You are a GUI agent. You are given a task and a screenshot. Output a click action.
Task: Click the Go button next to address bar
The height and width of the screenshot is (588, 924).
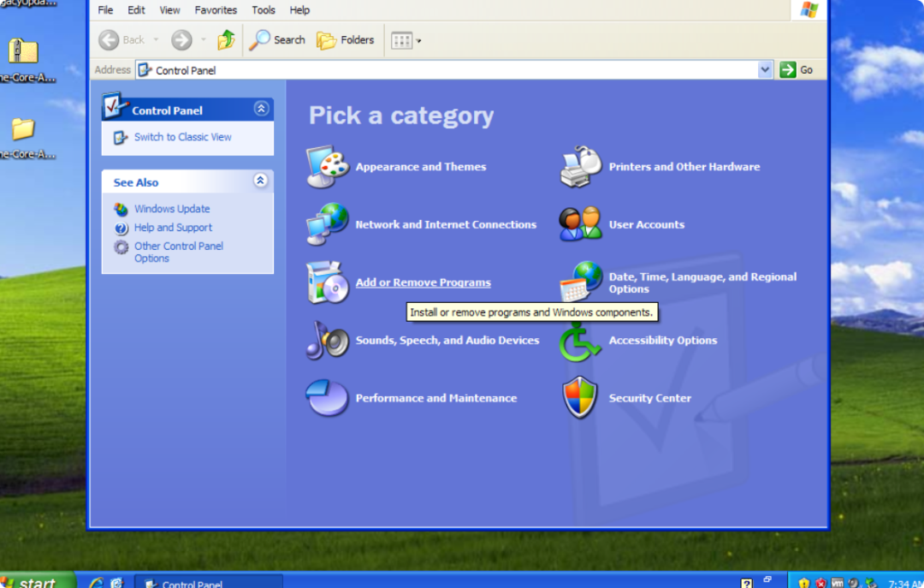pyautogui.click(x=797, y=69)
